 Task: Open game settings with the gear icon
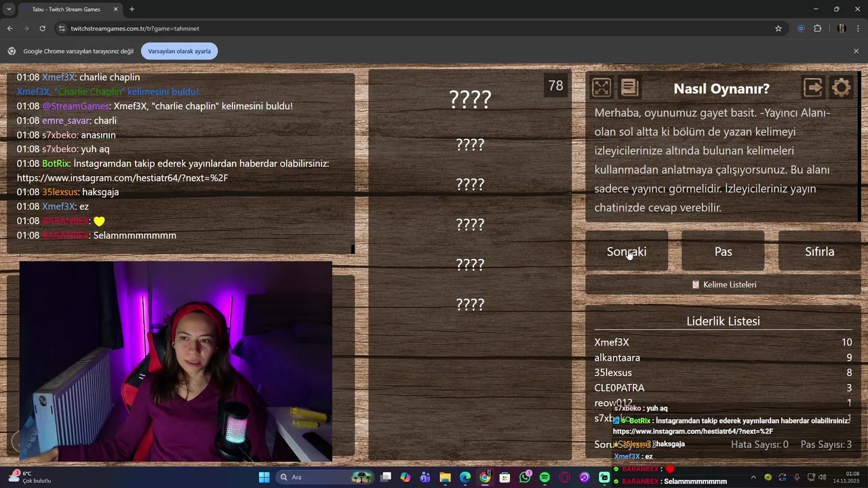click(841, 87)
